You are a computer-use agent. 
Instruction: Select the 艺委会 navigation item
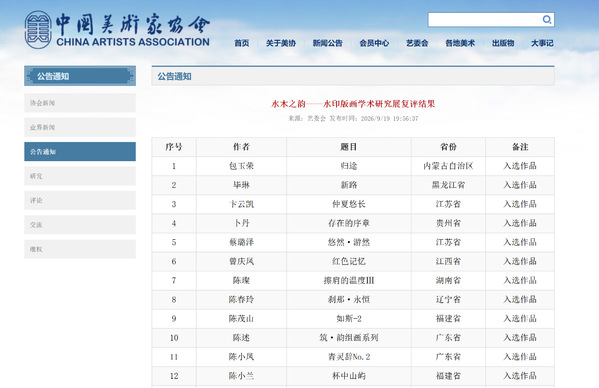click(417, 43)
